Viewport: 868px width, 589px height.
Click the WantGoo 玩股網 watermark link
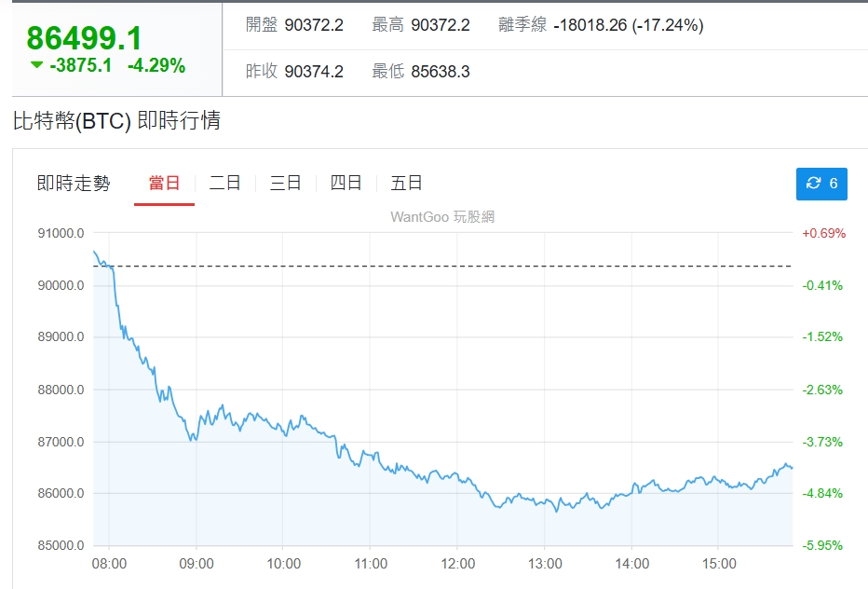pyautogui.click(x=442, y=217)
